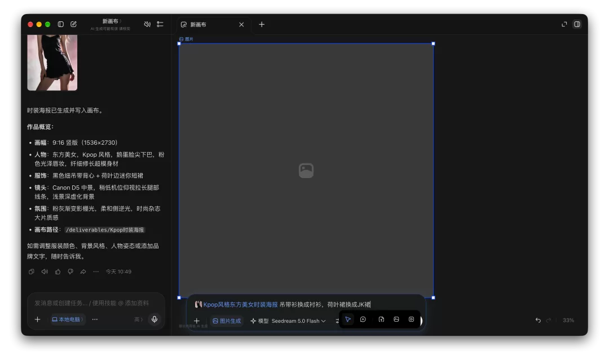The height and width of the screenshot is (364, 609).
Task: Like the reply with thumbs up
Action: (58, 272)
